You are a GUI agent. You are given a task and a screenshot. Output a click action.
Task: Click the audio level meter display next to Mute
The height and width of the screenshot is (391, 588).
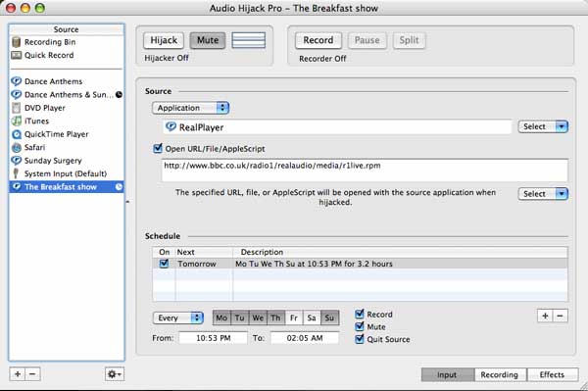click(249, 40)
